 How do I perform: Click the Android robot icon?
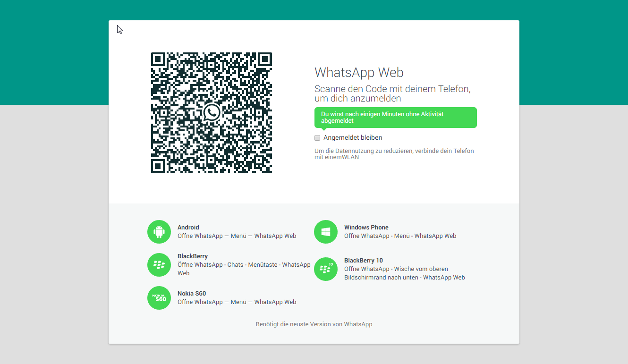click(159, 232)
